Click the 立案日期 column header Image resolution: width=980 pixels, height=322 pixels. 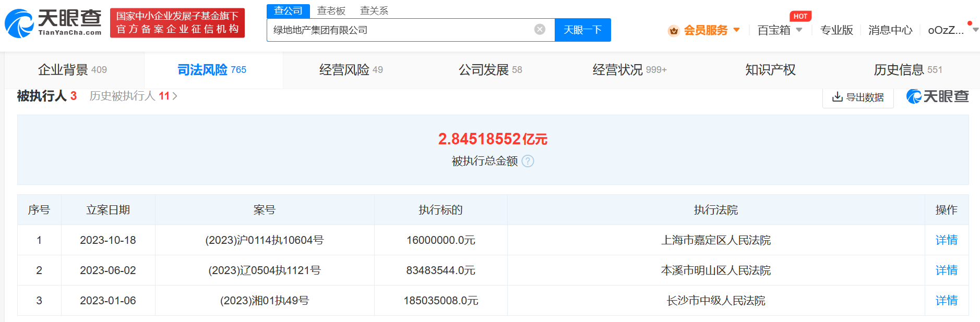[108, 210]
